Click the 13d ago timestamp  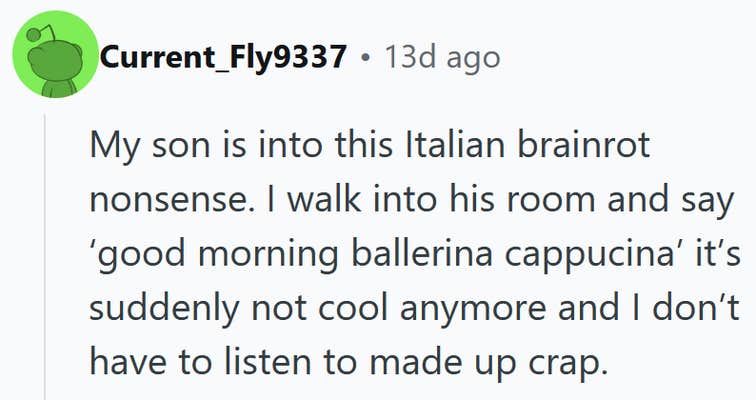(x=446, y=58)
